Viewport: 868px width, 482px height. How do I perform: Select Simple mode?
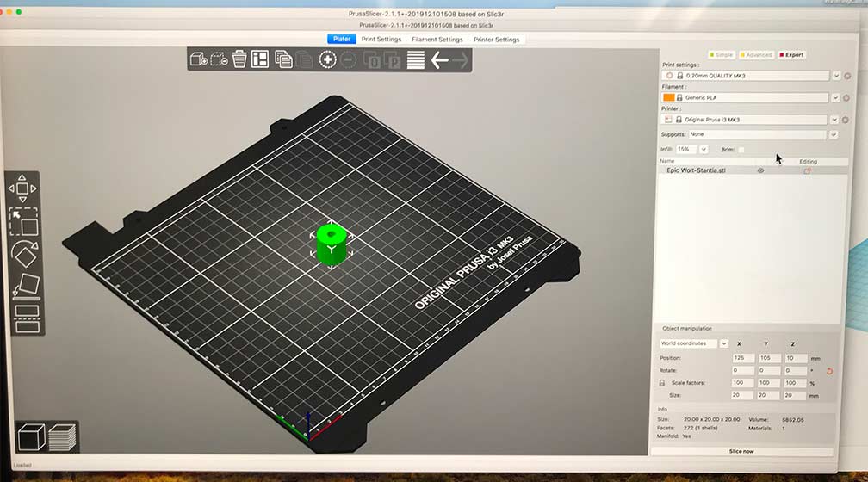point(722,55)
